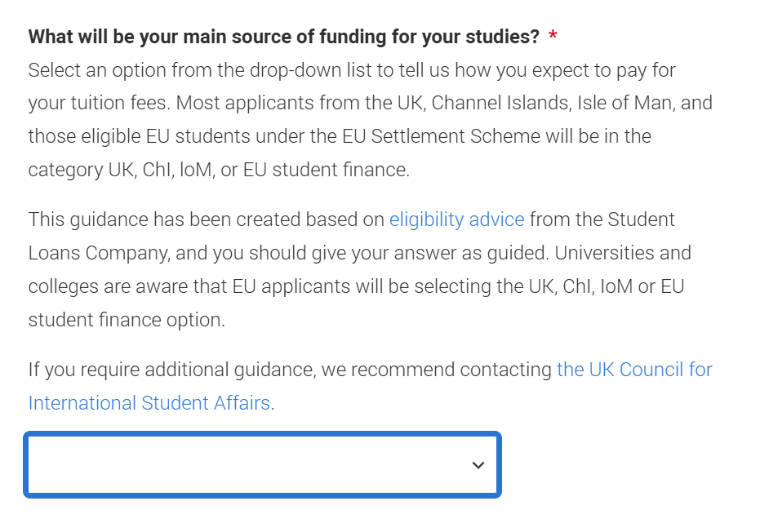760x532 pixels.
Task: Click 'category UK, ChI, IoM, or EU student finance'
Action: (218, 170)
